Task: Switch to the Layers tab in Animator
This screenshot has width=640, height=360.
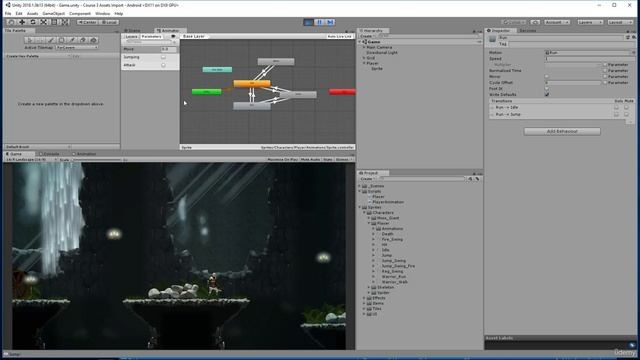Action: click(131, 36)
